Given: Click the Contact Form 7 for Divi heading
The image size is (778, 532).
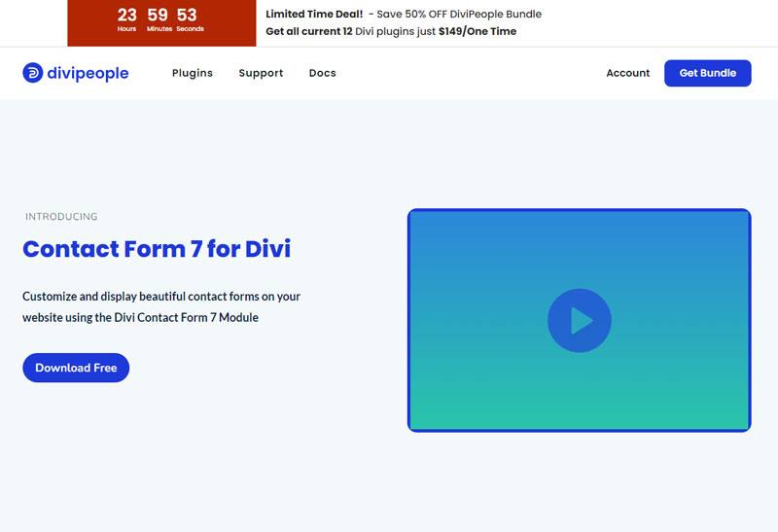Looking at the screenshot, I should (x=157, y=249).
